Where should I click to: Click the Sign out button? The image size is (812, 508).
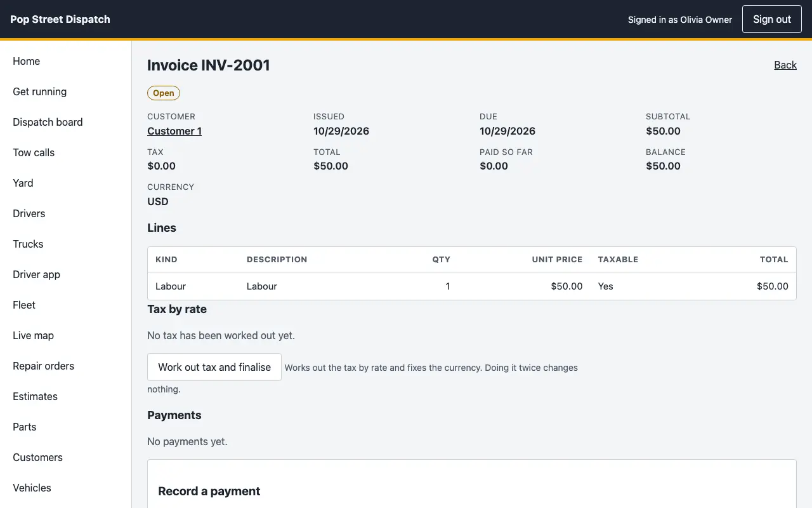pyautogui.click(x=772, y=19)
